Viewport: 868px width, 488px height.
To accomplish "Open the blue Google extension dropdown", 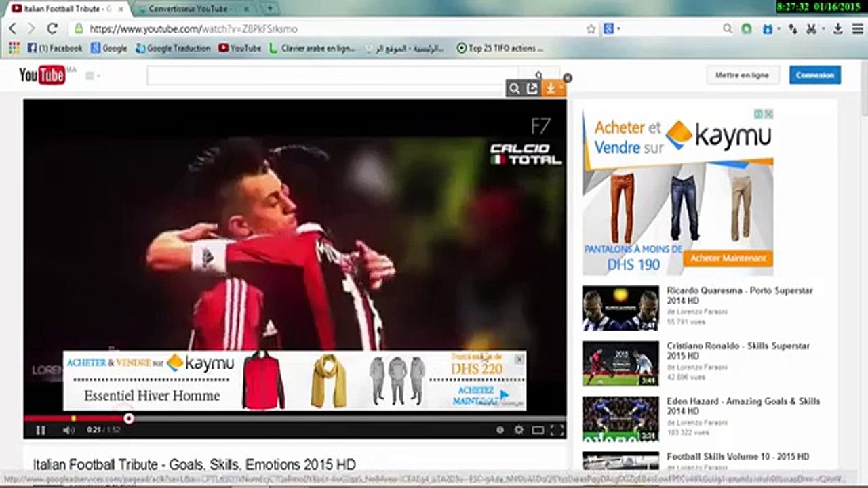I will click(x=611, y=29).
